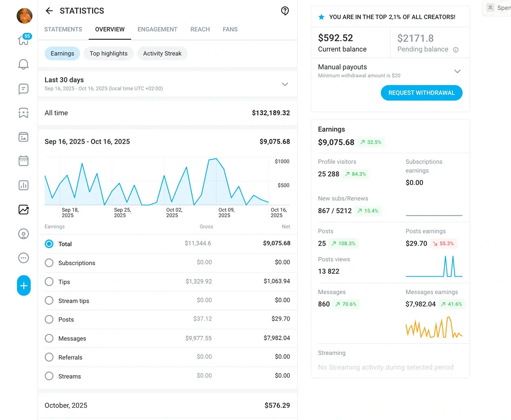Switch to the FANS tab
The height and width of the screenshot is (420, 511).
coord(230,29)
